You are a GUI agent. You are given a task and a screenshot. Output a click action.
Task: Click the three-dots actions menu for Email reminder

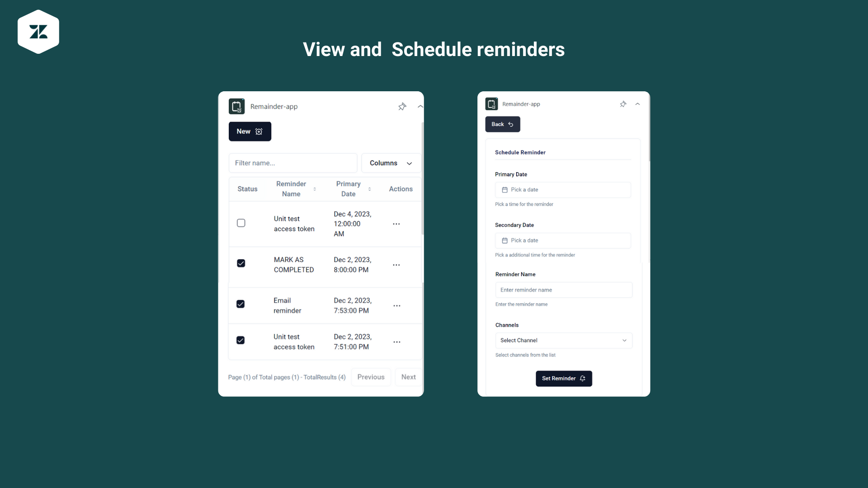coord(397,305)
